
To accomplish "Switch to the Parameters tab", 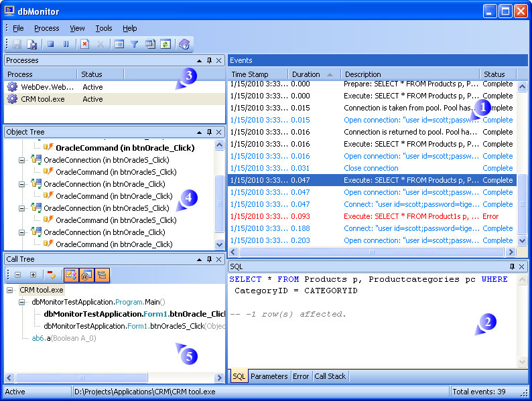I will click(269, 376).
